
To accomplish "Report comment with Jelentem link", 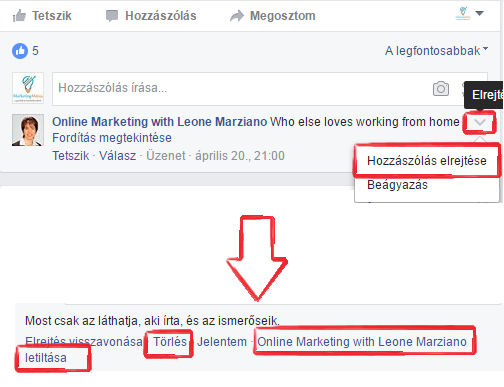I will pos(222,342).
